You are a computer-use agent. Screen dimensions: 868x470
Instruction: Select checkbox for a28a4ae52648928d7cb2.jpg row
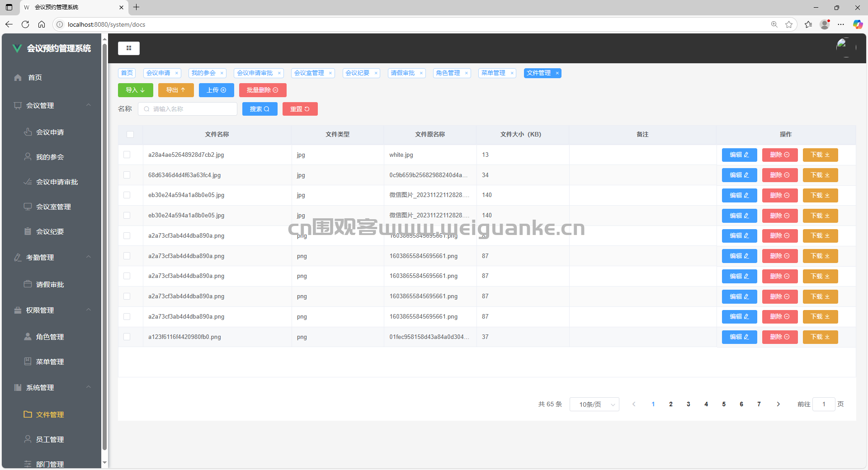tap(127, 155)
